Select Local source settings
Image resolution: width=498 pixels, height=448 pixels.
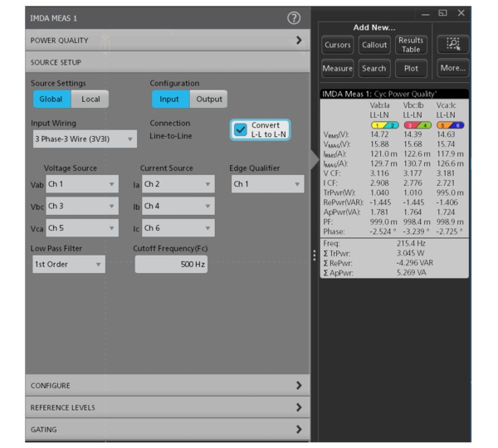point(90,99)
